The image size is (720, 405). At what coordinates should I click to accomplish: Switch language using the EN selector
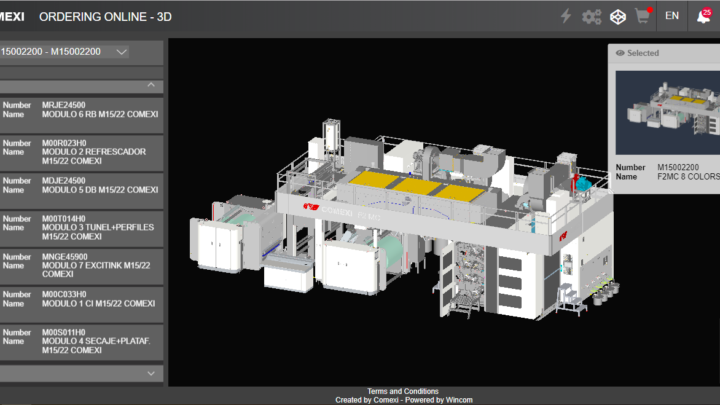[x=671, y=16]
